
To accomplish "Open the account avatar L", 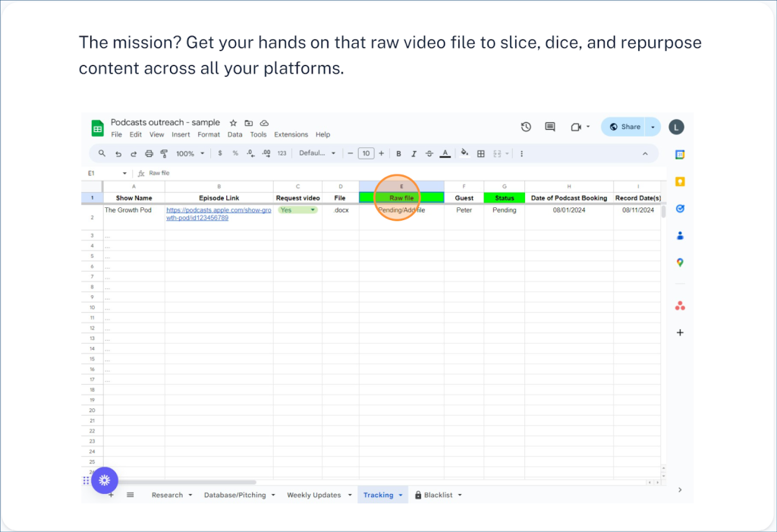I will pos(676,127).
